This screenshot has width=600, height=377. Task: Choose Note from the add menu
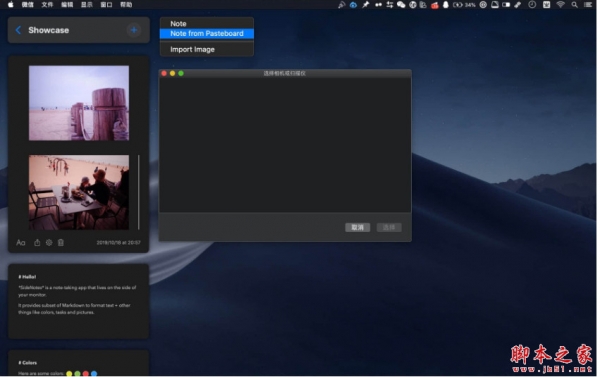[x=207, y=23]
